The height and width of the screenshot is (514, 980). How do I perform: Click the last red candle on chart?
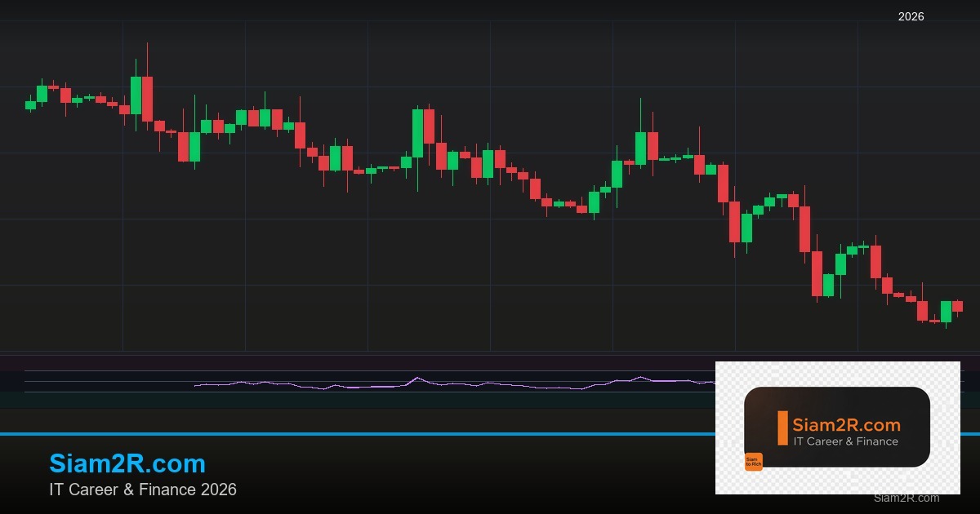pos(957,306)
